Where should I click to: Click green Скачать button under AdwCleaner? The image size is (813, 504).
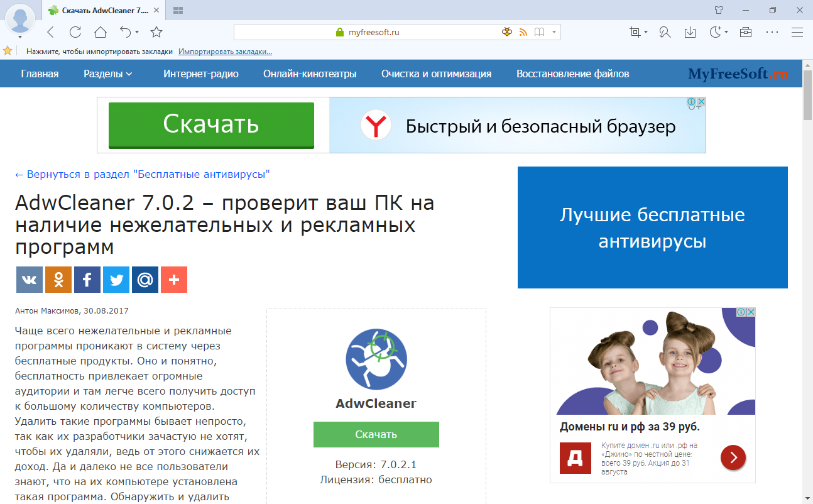[x=376, y=434]
